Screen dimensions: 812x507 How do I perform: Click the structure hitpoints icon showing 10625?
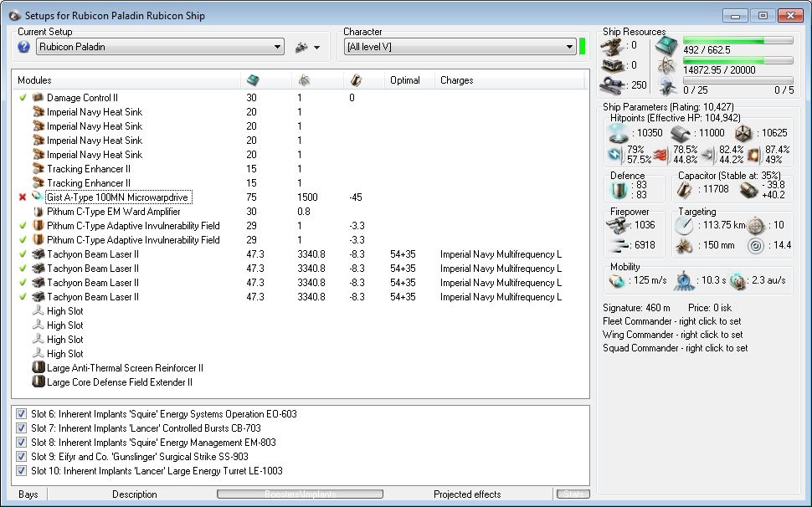point(743,134)
